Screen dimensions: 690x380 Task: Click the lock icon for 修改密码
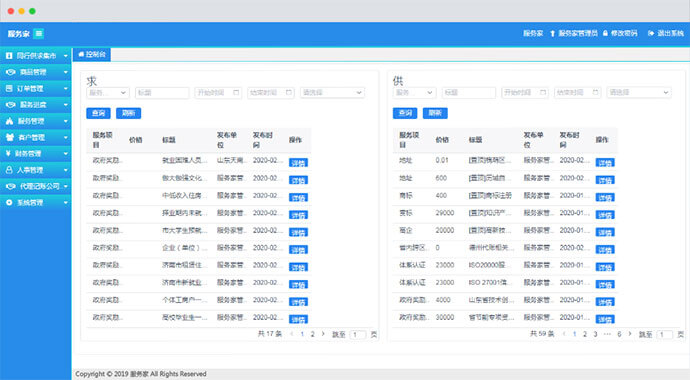click(x=606, y=33)
